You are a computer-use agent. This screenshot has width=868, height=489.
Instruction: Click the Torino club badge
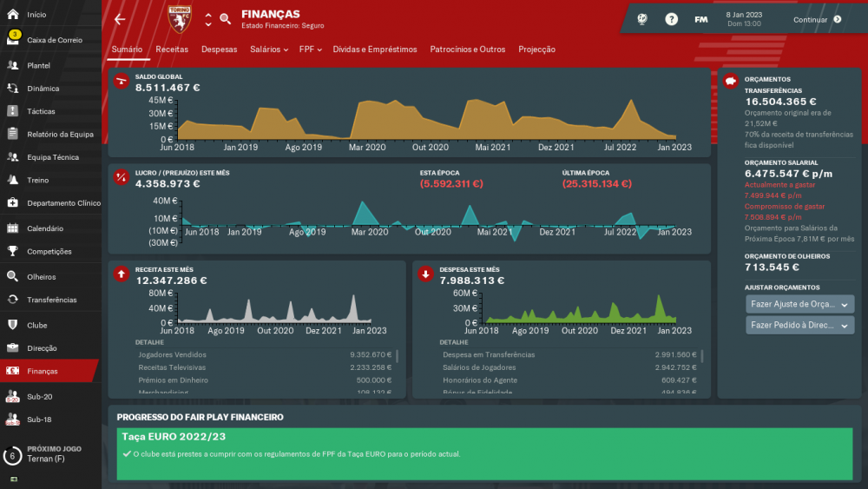coord(180,19)
